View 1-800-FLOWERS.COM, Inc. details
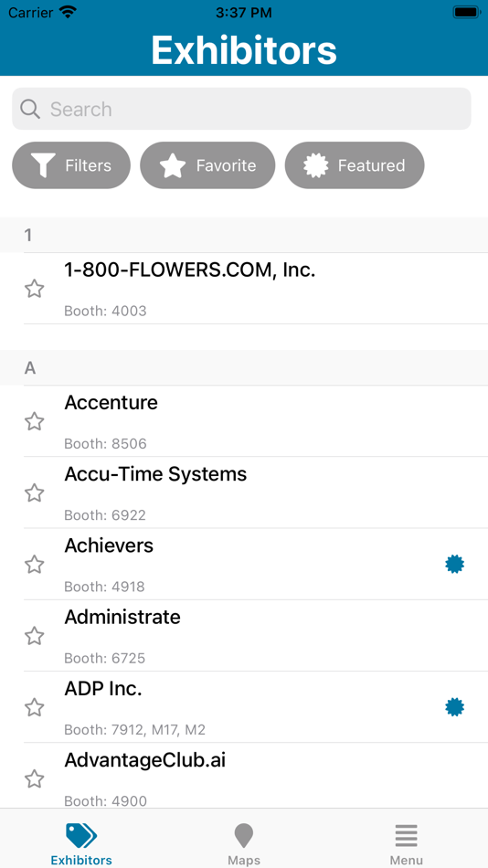Viewport: 488px width, 868px height. click(x=255, y=289)
